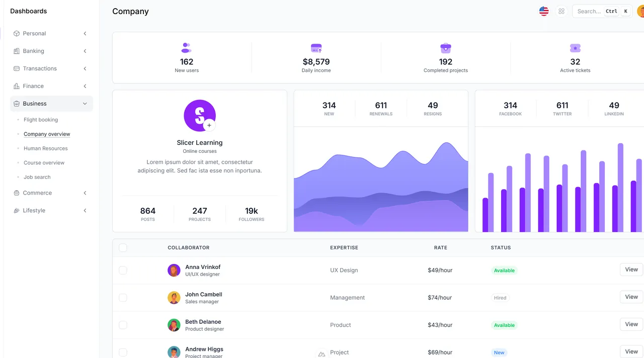Click the Daily income wallet icon
The height and width of the screenshot is (358, 644).
pyautogui.click(x=316, y=48)
